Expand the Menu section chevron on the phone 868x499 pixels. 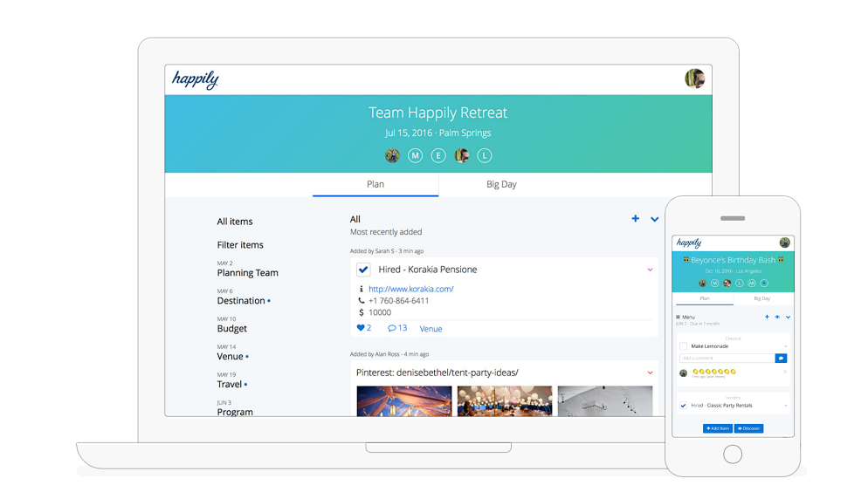789,317
